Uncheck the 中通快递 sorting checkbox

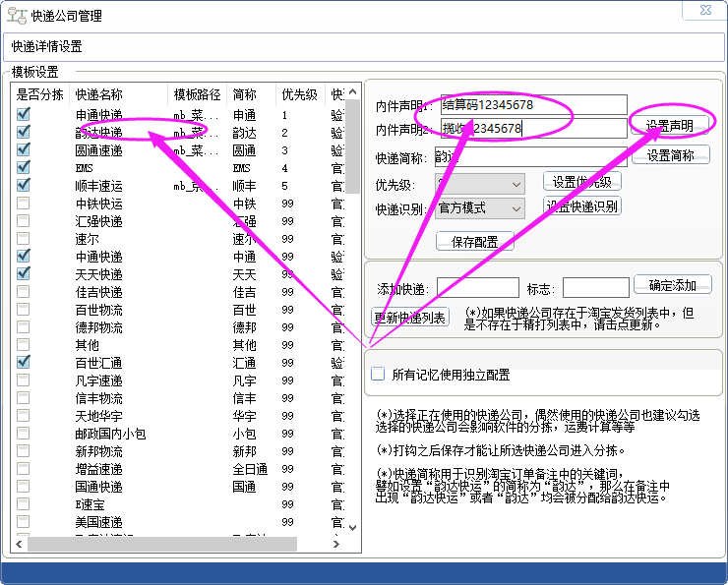pos(24,256)
